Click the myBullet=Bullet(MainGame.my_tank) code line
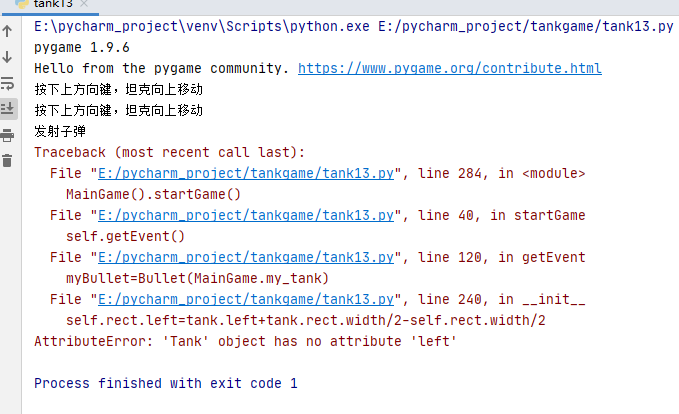 [197, 278]
